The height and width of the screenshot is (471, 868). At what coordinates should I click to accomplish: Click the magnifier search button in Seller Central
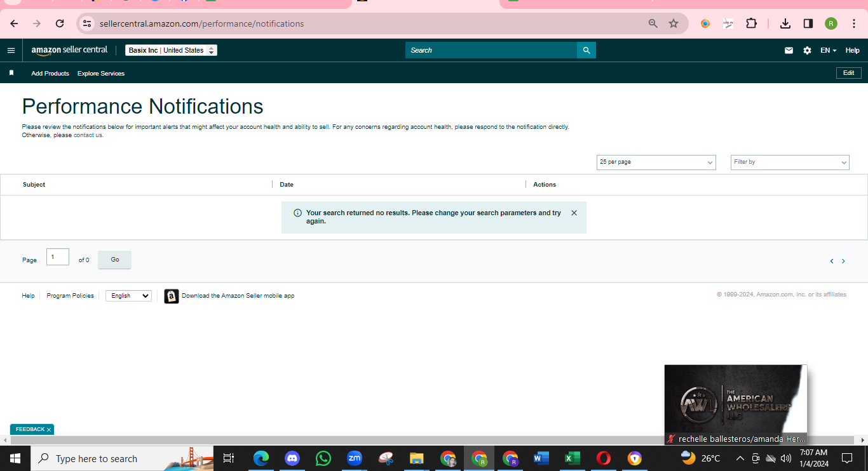click(587, 50)
